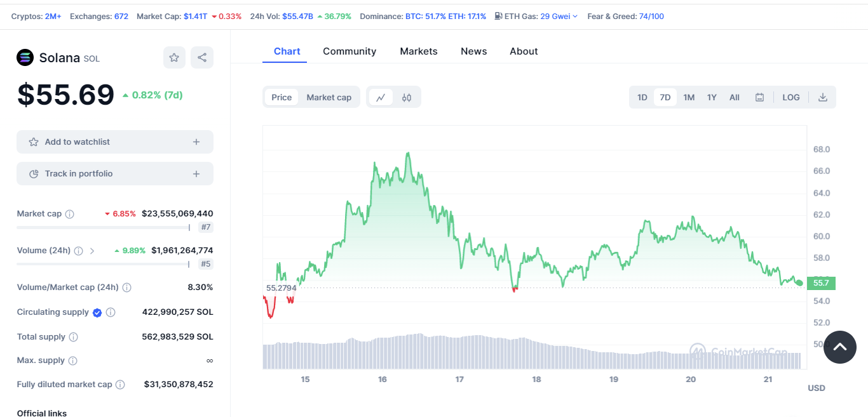Show Volume/Market cap info icon
Screen dimensions: 868x417
click(126, 288)
